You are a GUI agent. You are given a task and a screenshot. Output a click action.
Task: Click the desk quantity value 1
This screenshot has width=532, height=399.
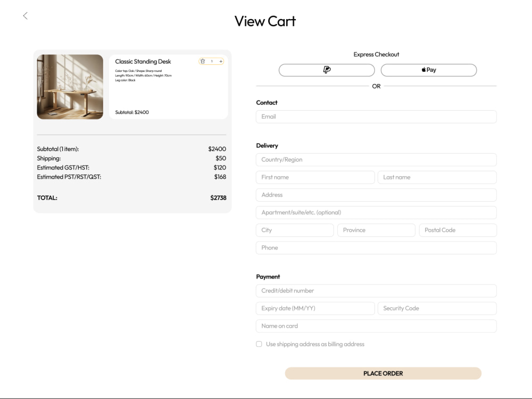(212, 61)
